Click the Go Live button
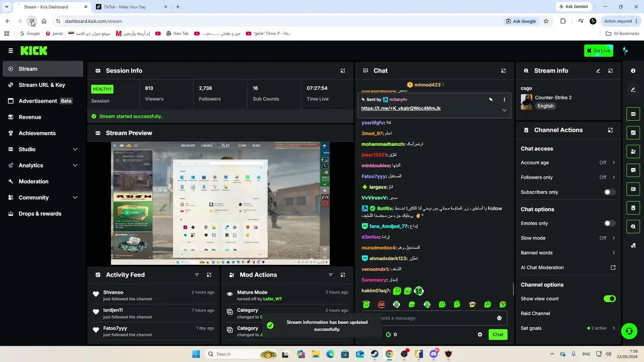This screenshot has height=362, width=644. (599, 51)
